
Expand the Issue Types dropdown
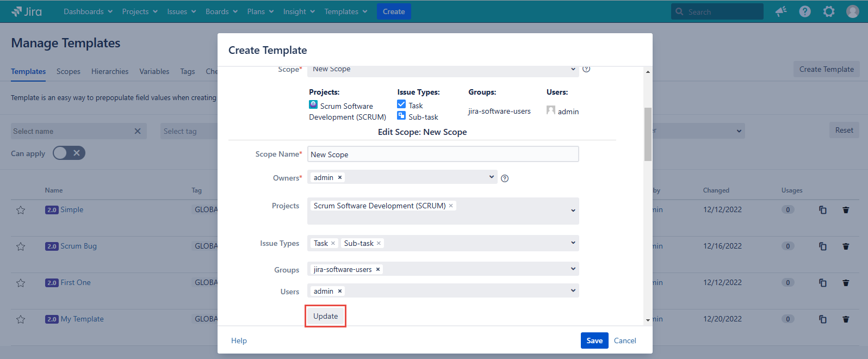573,243
